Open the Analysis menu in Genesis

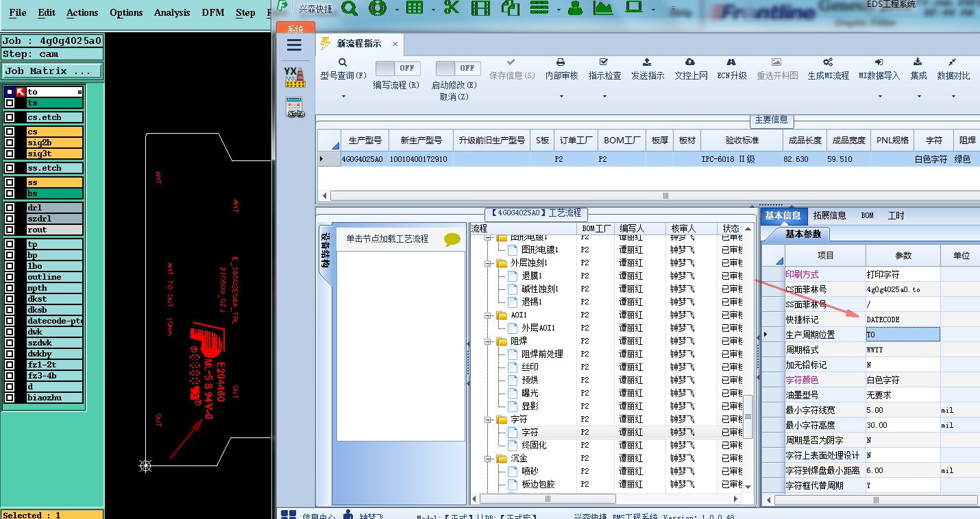coord(172,12)
